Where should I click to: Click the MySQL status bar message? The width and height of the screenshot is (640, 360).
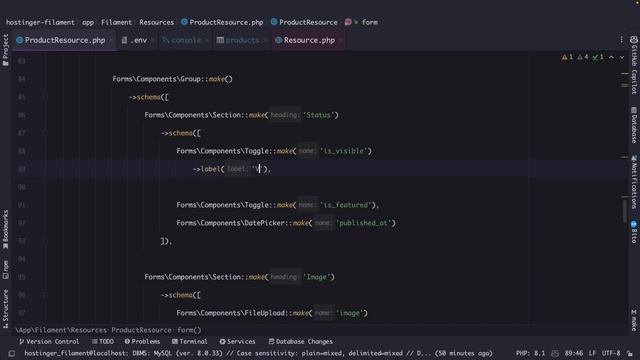(x=258, y=353)
